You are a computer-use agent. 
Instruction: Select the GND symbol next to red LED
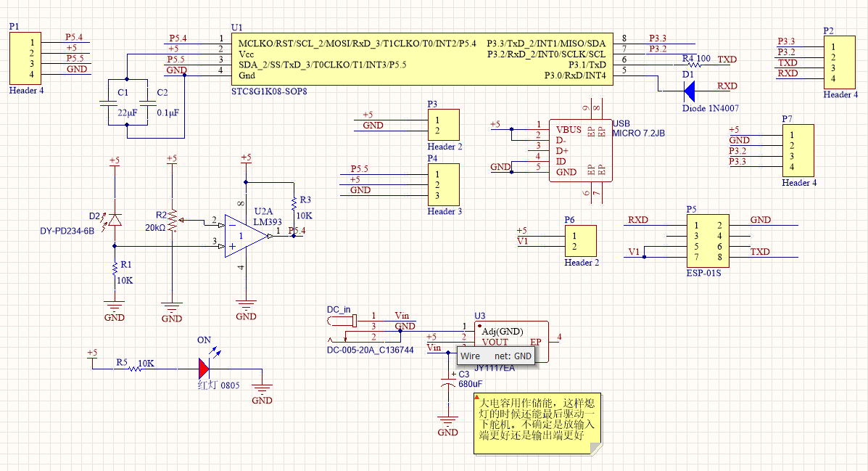click(262, 395)
